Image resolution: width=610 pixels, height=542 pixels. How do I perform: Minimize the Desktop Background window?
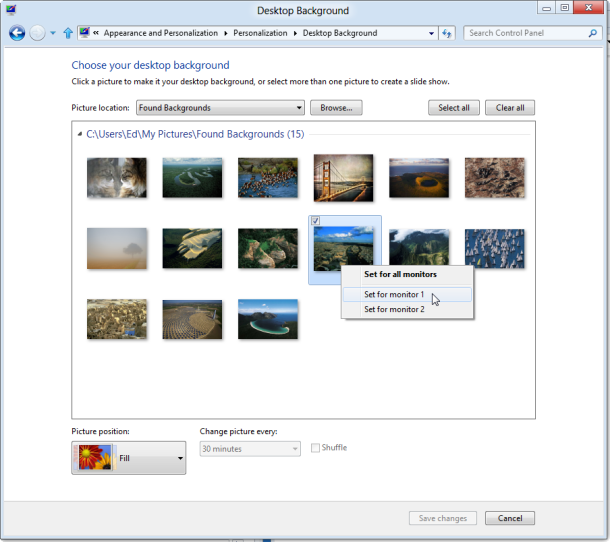(546, 8)
